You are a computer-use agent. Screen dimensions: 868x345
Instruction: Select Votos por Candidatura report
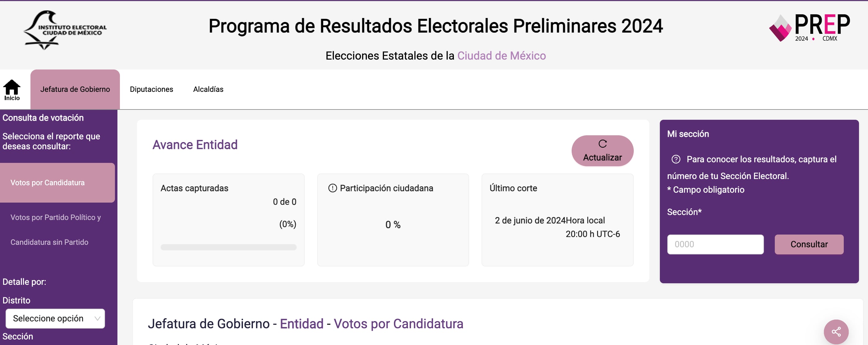click(48, 183)
